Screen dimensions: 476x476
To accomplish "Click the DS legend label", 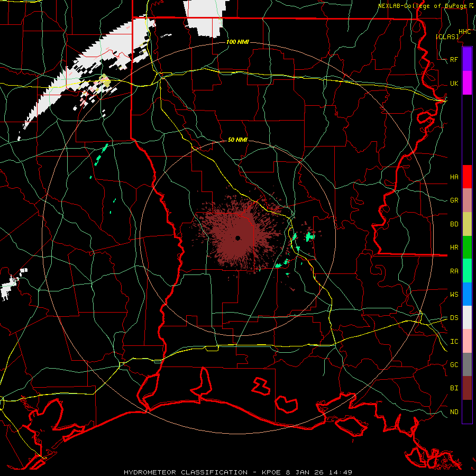I will [454, 317].
